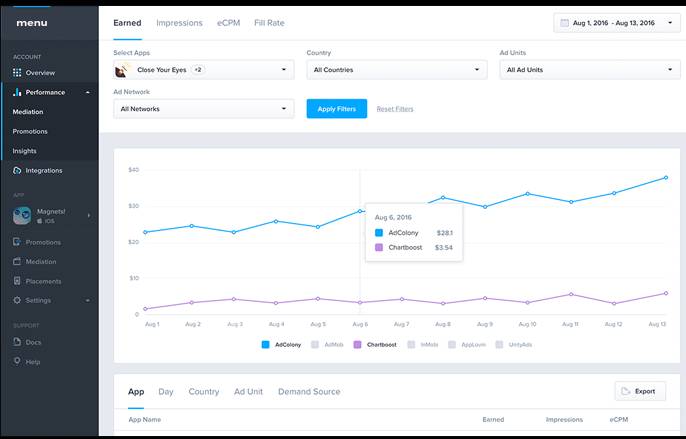
Task: Open the All Countries dropdown
Action: 396,70
